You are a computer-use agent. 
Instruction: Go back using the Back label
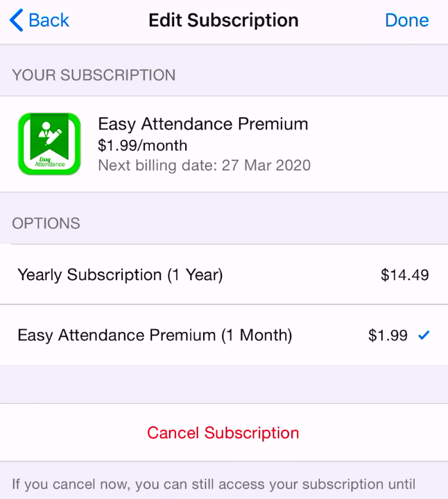[49, 20]
